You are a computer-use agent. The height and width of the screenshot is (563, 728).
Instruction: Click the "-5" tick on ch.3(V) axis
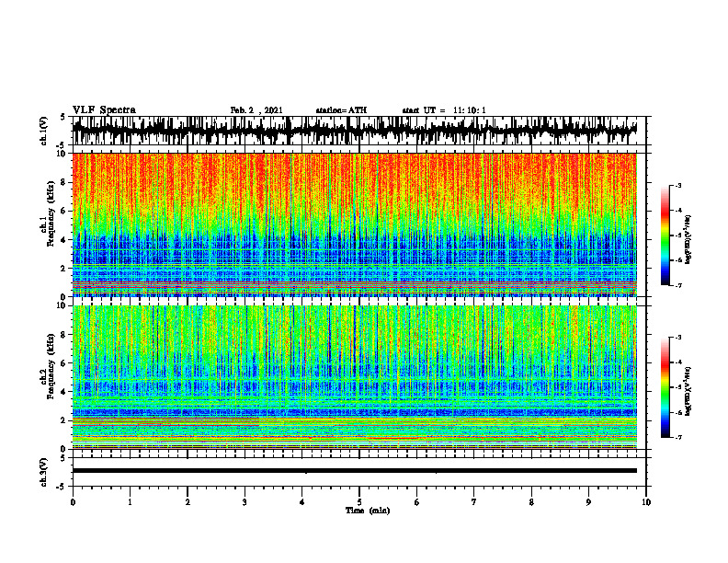click(62, 487)
